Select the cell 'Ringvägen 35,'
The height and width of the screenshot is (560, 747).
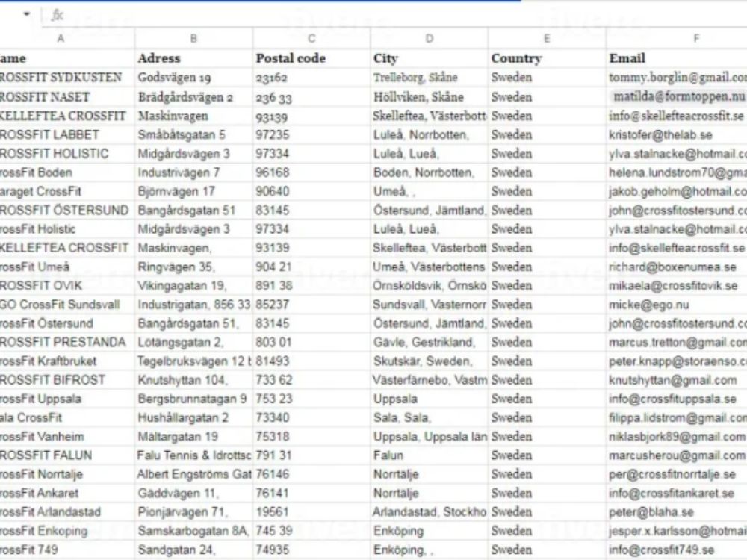[x=194, y=267]
